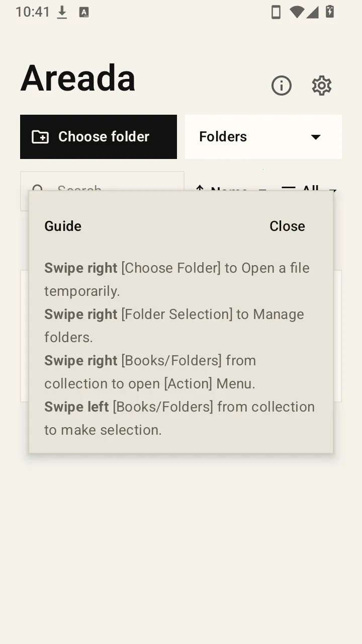
Task: Tap the download indicator in status bar
Action: point(62,12)
